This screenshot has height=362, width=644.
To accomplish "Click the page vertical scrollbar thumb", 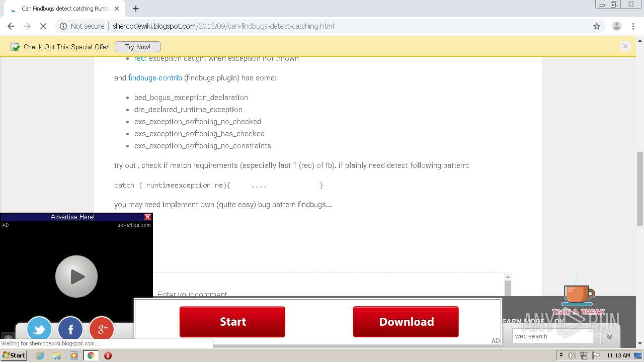I will tap(640, 189).
